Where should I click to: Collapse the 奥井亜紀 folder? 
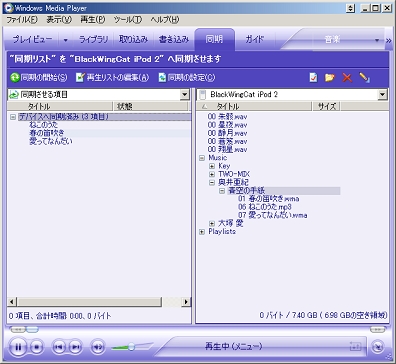pyautogui.click(x=212, y=183)
